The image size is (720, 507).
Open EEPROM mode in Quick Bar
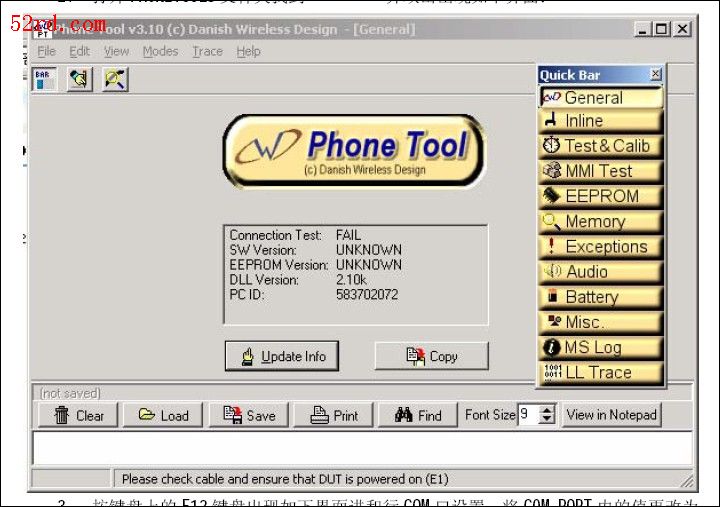pyautogui.click(x=601, y=197)
